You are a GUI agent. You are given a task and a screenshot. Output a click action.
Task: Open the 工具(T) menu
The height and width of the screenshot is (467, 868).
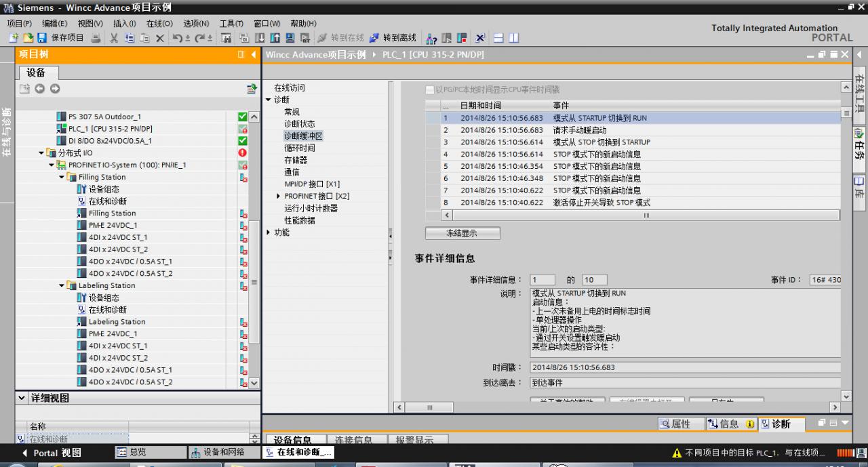pyautogui.click(x=231, y=23)
